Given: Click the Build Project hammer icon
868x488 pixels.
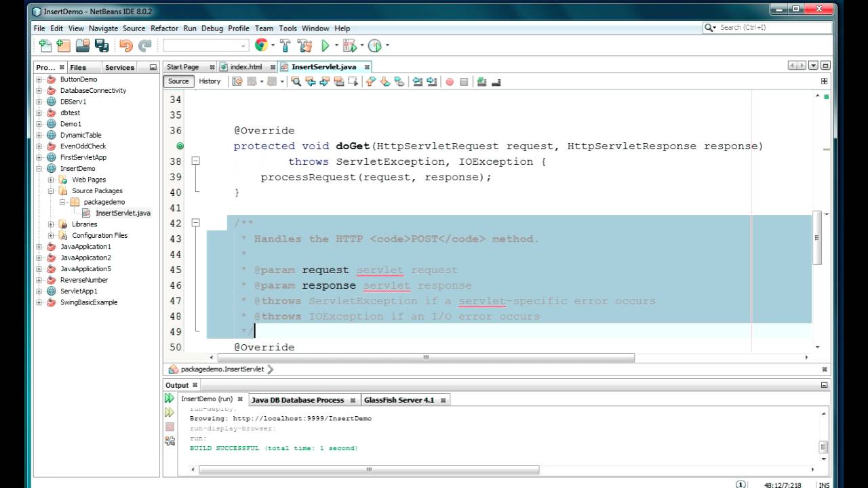Looking at the screenshot, I should point(285,45).
